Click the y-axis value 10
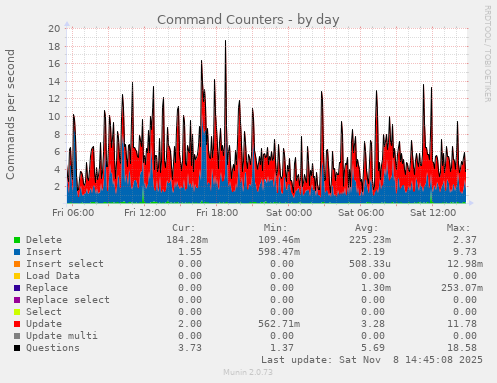 pos(54,117)
